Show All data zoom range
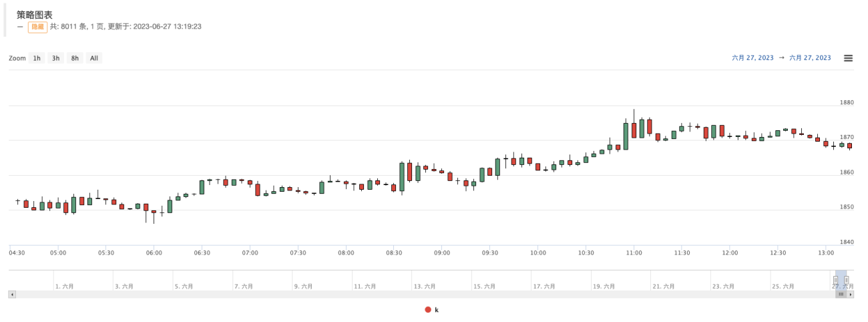The width and height of the screenshot is (868, 322). tap(94, 58)
